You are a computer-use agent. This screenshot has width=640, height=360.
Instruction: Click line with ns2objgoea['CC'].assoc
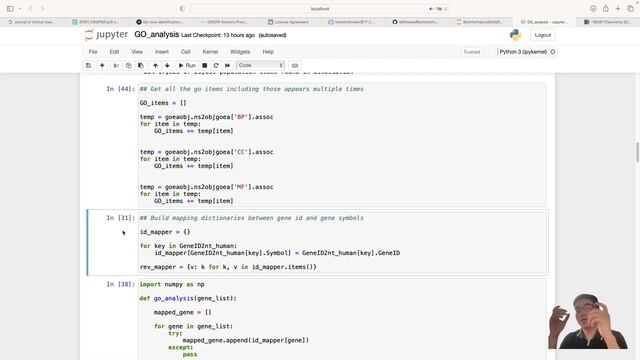click(207, 152)
